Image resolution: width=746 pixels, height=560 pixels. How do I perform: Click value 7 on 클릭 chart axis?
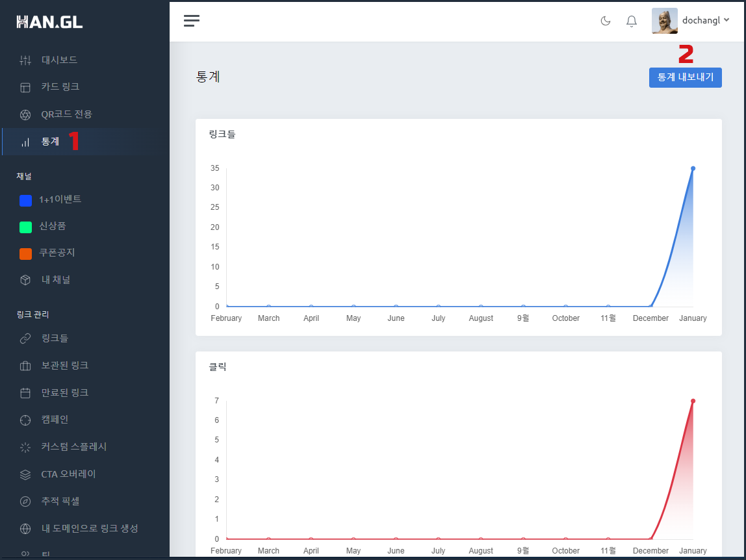point(216,401)
